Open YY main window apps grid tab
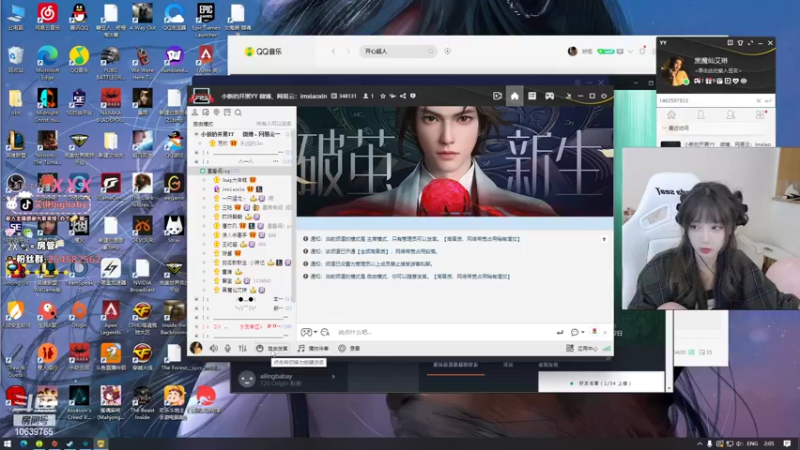This screenshot has height=450, width=800. tap(760, 115)
